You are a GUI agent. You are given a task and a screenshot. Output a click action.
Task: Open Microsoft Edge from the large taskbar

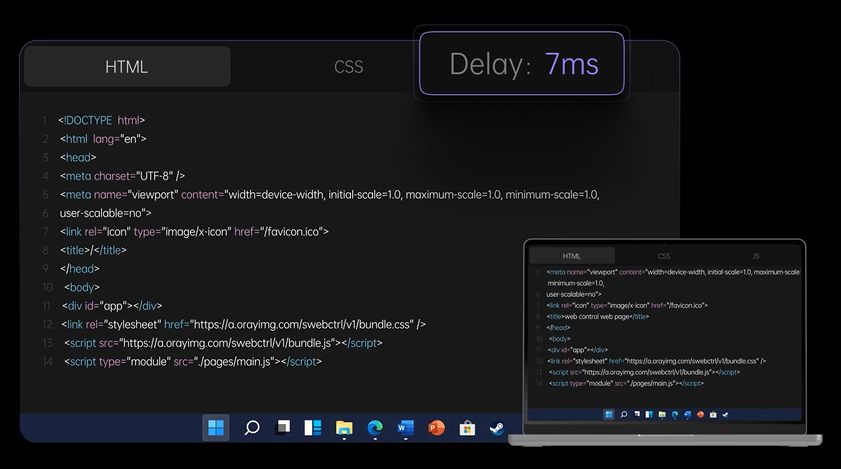375,428
